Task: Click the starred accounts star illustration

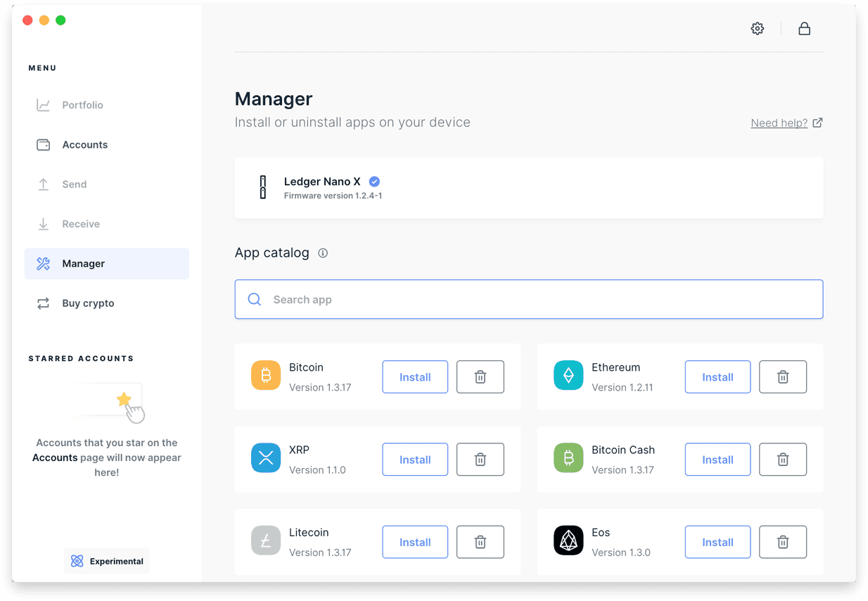Action: [x=124, y=400]
